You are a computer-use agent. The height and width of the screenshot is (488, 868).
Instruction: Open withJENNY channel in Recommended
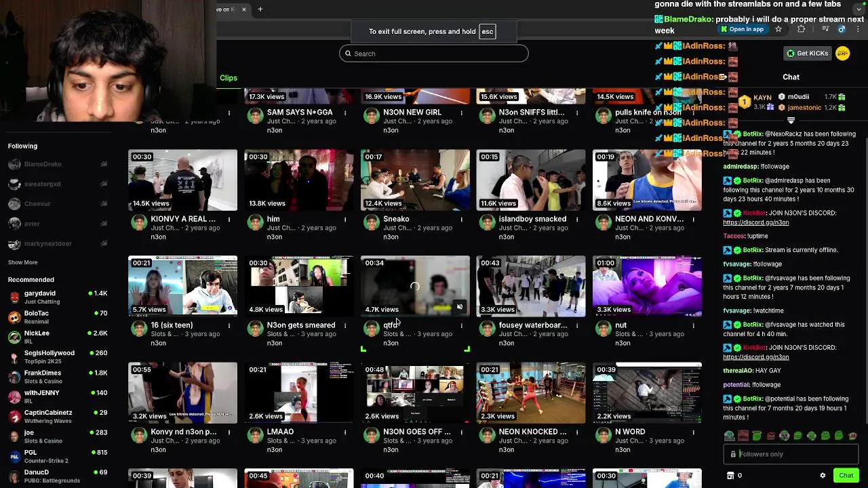tap(41, 392)
